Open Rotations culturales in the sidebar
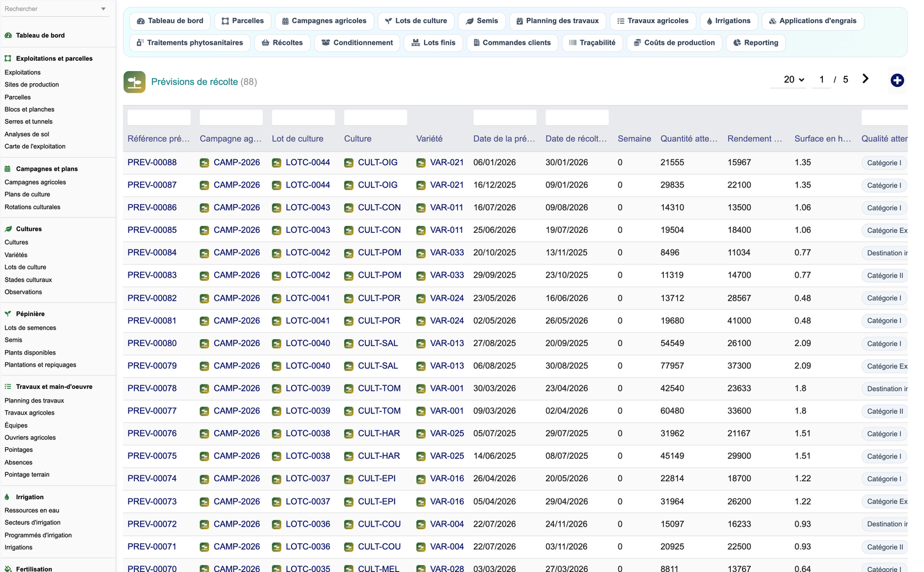Viewport: 924px width, 572px height. coord(33,207)
